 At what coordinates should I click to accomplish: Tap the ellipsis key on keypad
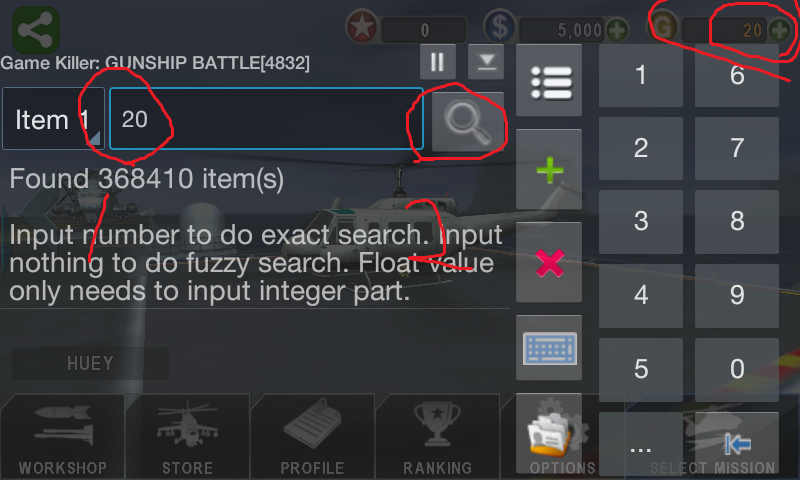[x=641, y=444]
